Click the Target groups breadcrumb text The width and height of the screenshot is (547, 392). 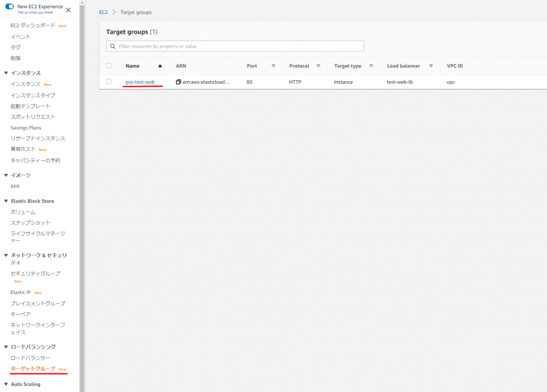(x=136, y=12)
